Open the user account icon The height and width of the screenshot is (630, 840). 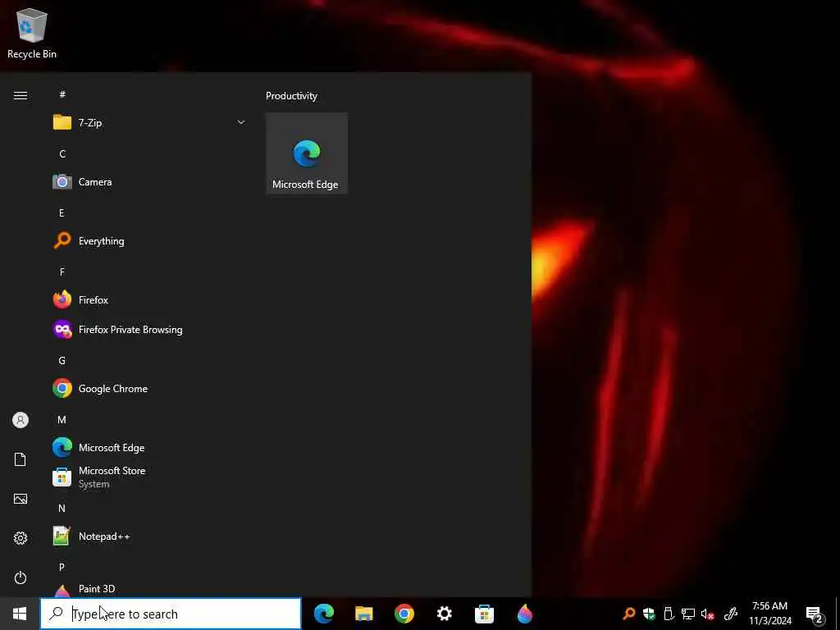(x=21, y=420)
